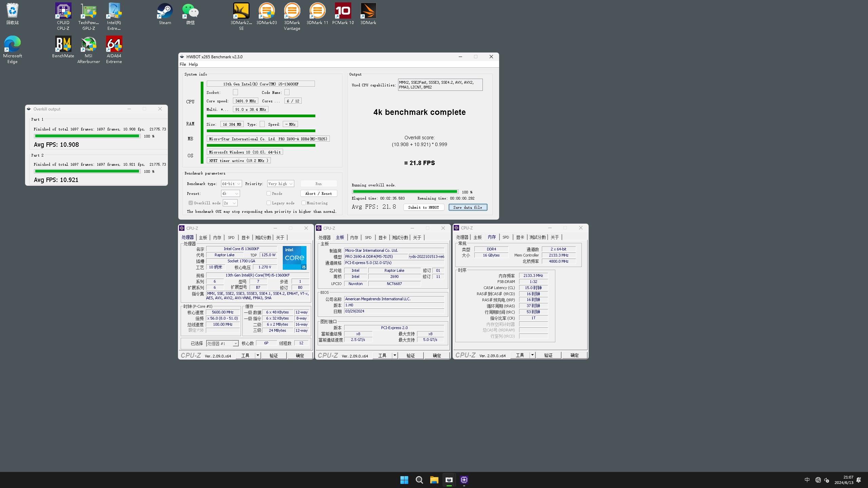Launch BenchMate from desktop
The width and height of the screenshot is (868, 488).
[63, 47]
